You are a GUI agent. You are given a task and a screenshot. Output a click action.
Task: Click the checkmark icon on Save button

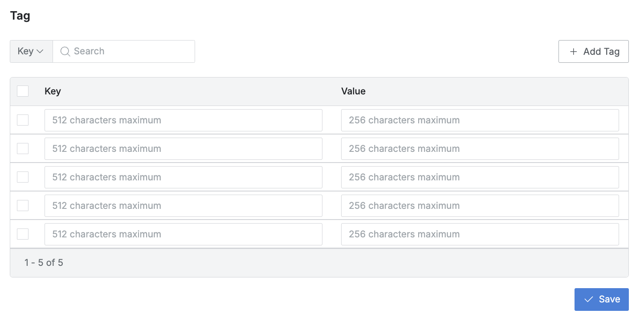point(589,299)
